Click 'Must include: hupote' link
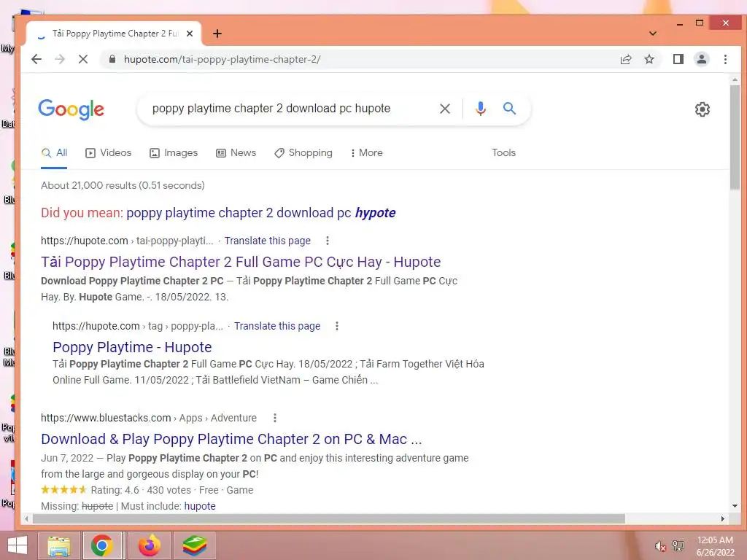This screenshot has height=560, width=747. tap(200, 506)
